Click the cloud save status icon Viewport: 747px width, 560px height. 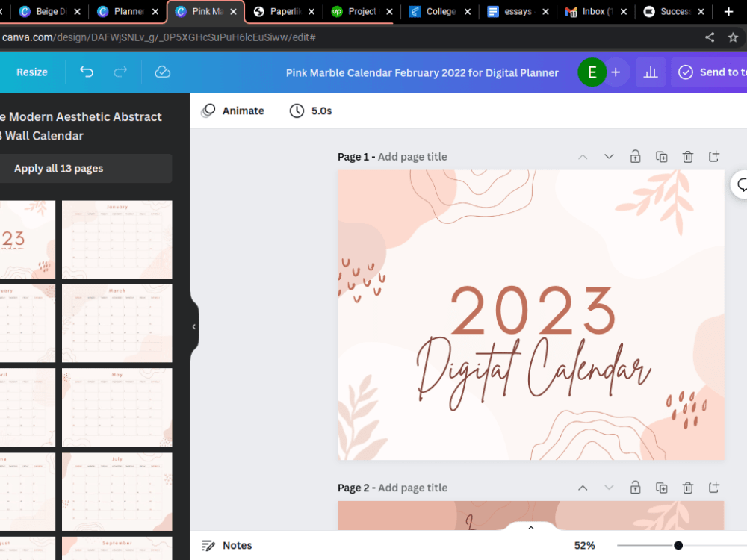[x=162, y=72]
